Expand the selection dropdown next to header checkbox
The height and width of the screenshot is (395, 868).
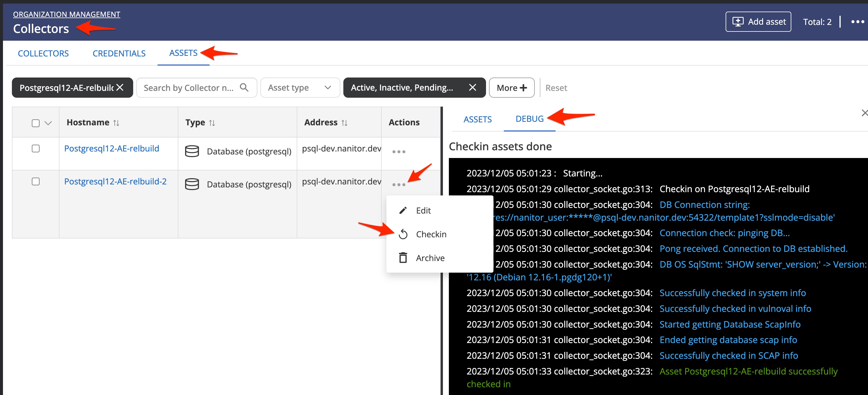(48, 123)
